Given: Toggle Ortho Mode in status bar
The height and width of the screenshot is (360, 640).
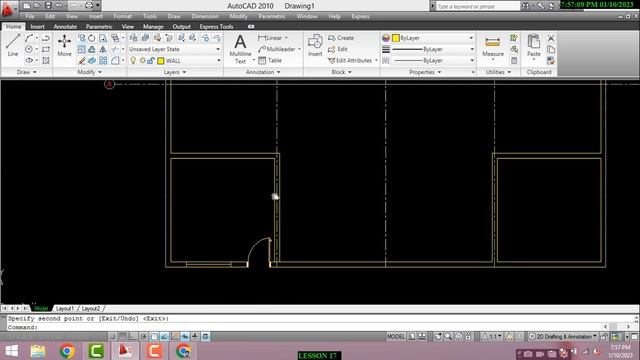Looking at the screenshot, I should 133,337.
